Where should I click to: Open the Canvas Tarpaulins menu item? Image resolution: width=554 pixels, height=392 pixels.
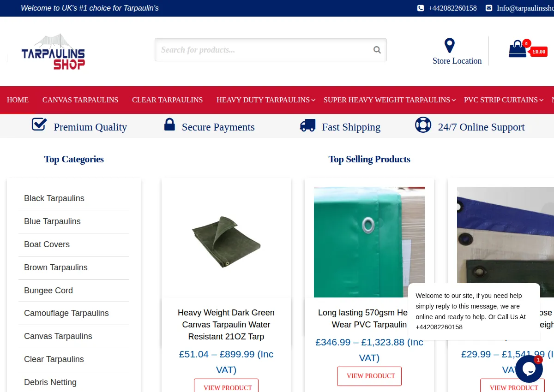point(80,100)
